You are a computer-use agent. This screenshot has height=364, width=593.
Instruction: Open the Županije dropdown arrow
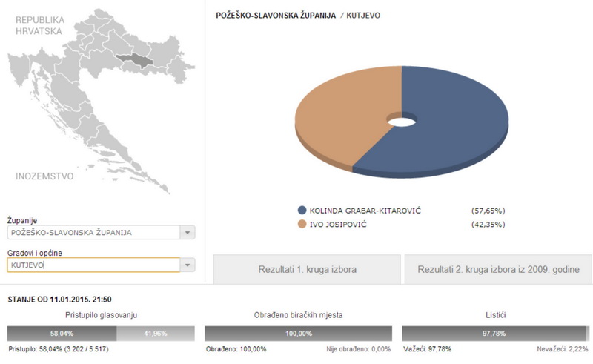pos(188,233)
